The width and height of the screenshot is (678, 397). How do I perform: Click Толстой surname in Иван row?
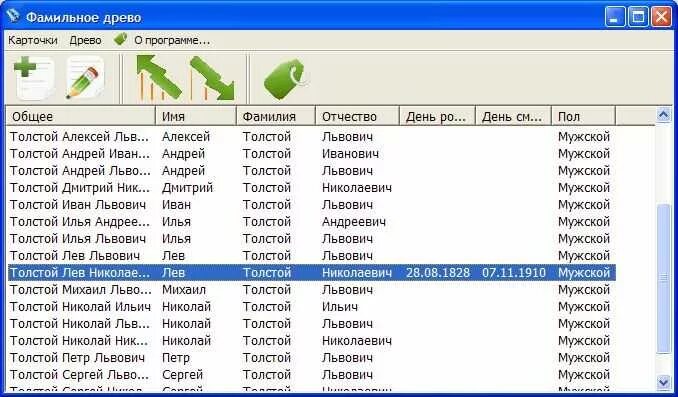tap(266, 205)
